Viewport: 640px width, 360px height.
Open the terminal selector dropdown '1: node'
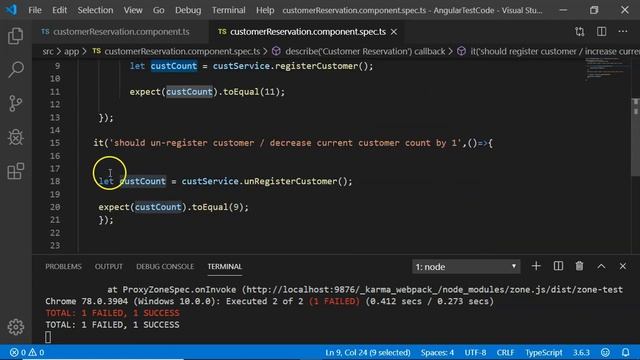pyautogui.click(x=466, y=267)
